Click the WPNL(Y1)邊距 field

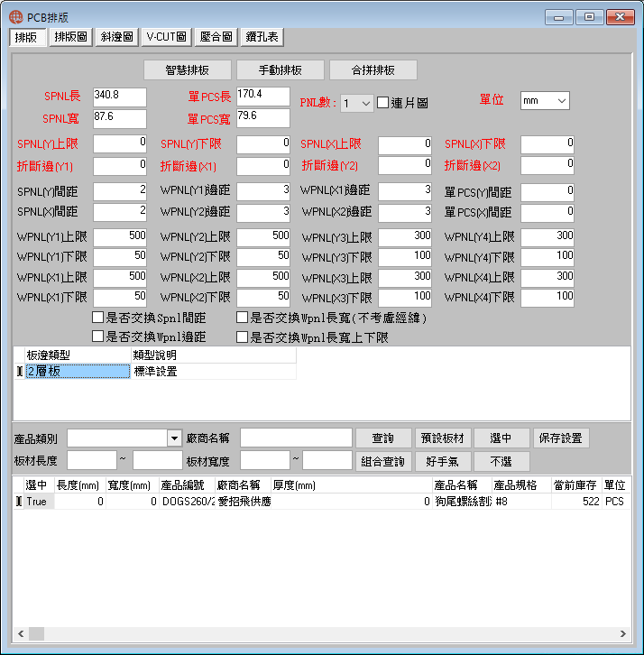(x=263, y=191)
